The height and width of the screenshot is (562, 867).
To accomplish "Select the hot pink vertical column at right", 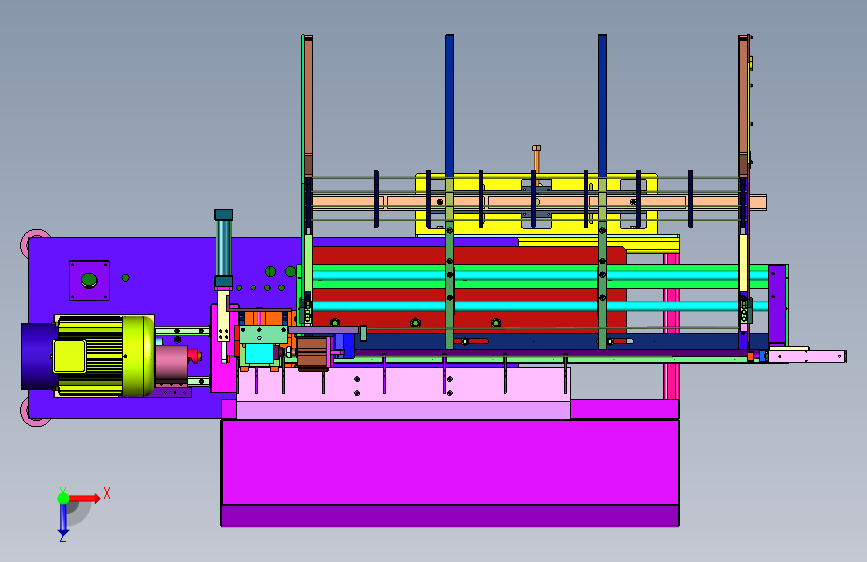I will click(x=672, y=326).
